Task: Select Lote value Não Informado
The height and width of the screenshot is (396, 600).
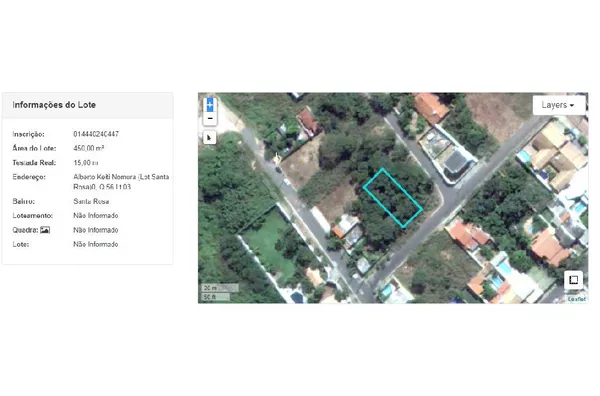Action: 96,244
